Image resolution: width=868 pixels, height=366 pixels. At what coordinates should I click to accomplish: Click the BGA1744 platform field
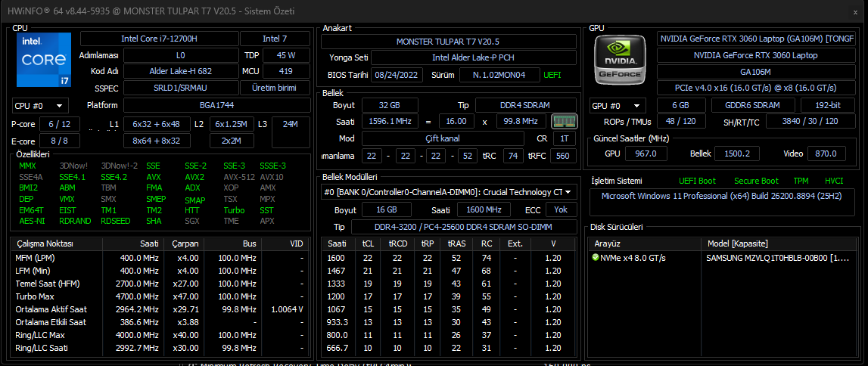click(216, 105)
